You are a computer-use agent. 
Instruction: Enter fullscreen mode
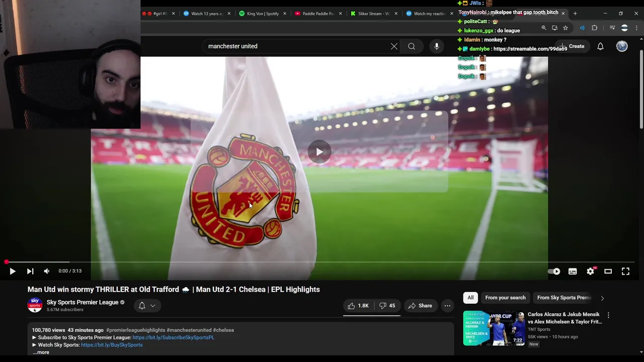coord(625,271)
